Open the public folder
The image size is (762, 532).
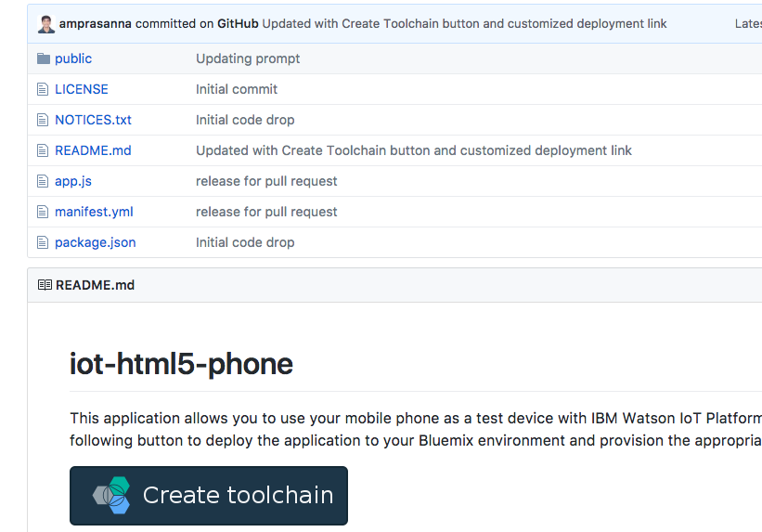tap(73, 58)
